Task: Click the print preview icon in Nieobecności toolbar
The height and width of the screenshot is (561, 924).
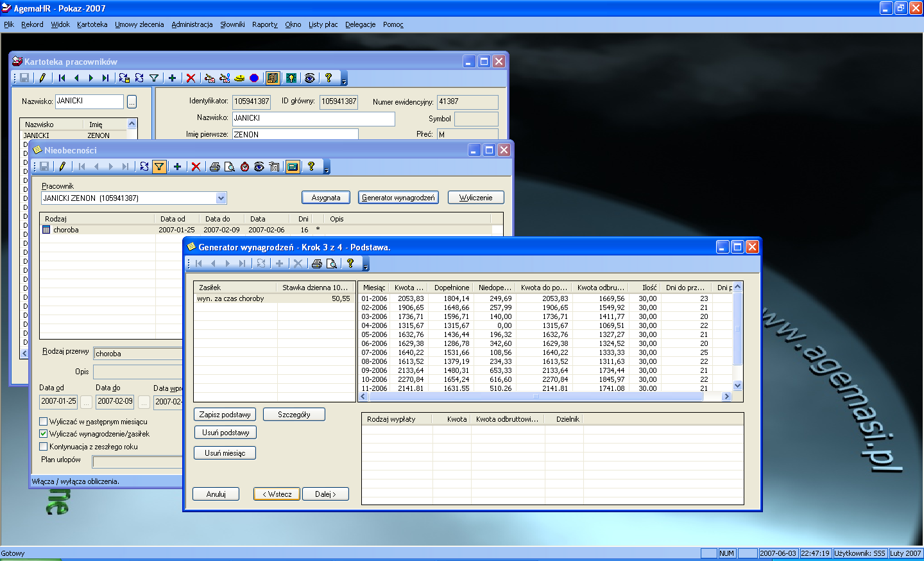Action: click(230, 166)
